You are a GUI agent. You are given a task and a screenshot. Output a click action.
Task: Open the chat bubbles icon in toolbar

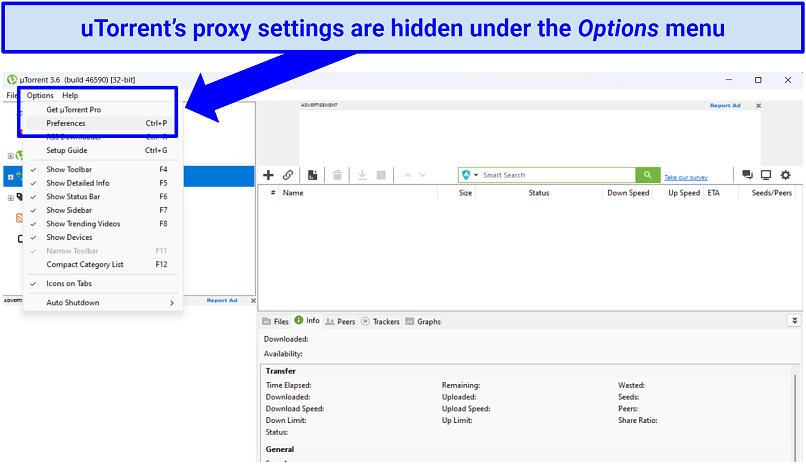click(x=746, y=175)
